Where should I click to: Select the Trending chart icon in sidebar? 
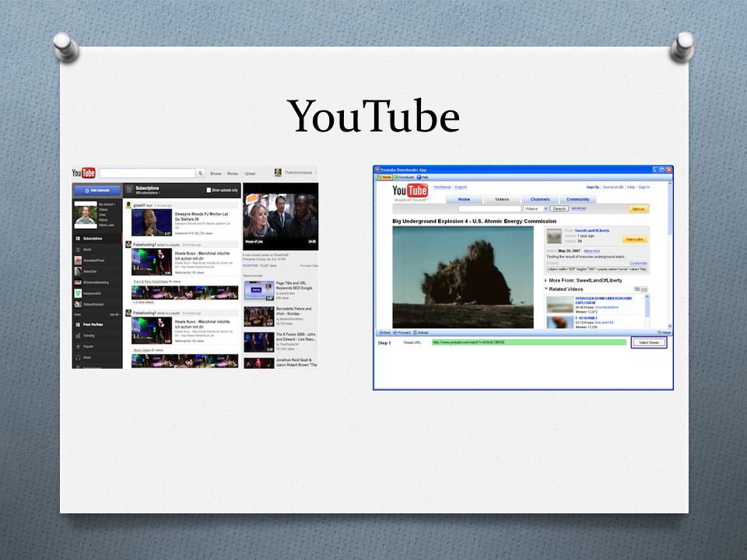78,336
